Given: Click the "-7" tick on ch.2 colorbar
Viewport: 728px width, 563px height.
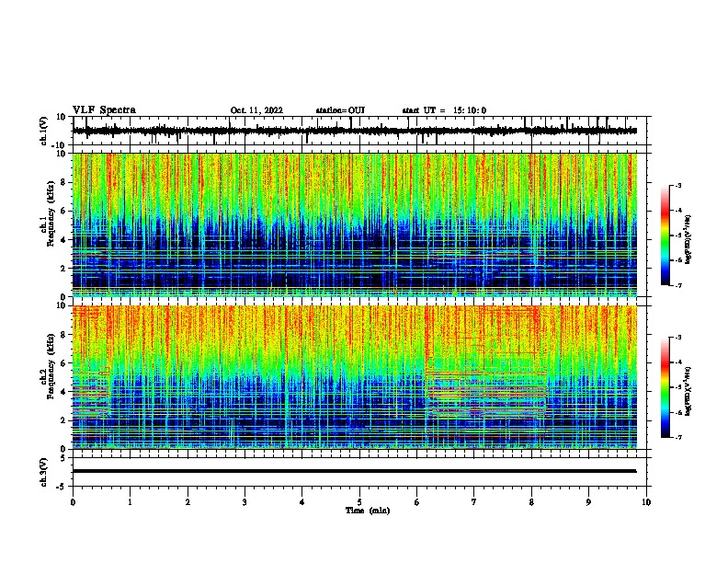Looking at the screenshot, I should point(678,437).
